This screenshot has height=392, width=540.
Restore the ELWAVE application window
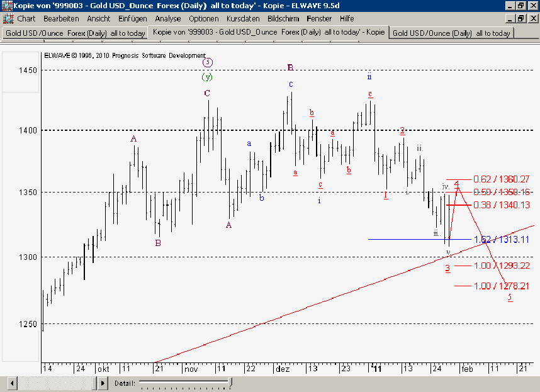pos(520,6)
